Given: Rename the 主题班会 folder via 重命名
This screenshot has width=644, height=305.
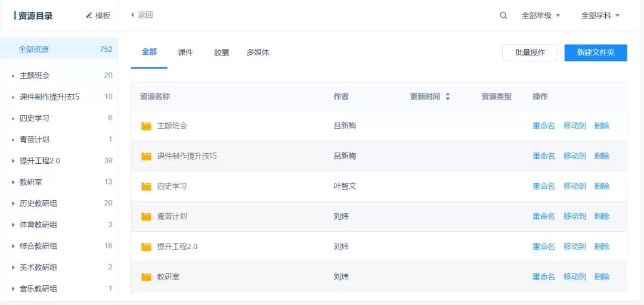Looking at the screenshot, I should point(543,126).
